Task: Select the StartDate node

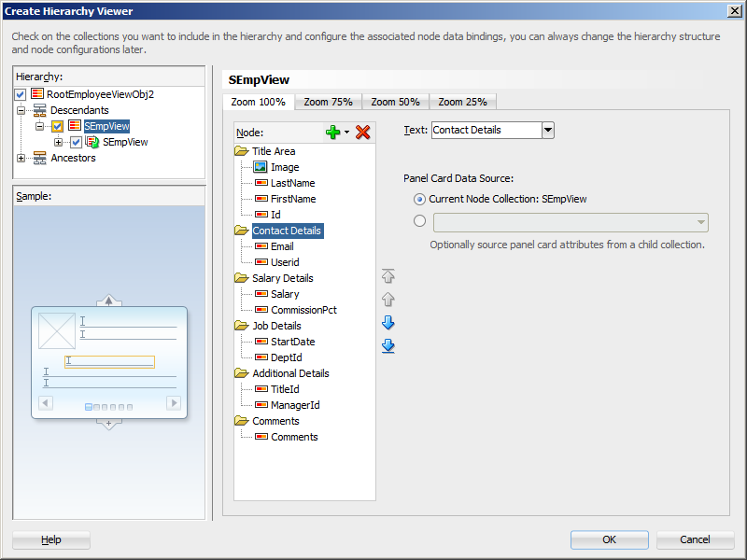Action: [292, 342]
